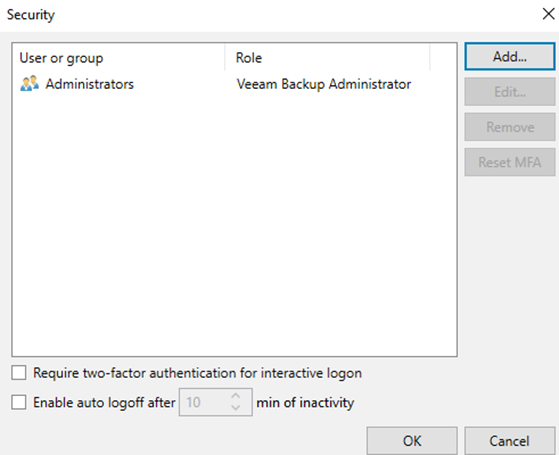This screenshot has height=455, width=559.
Task: Click the Veeam Backup Administrator role cell
Action: (324, 84)
